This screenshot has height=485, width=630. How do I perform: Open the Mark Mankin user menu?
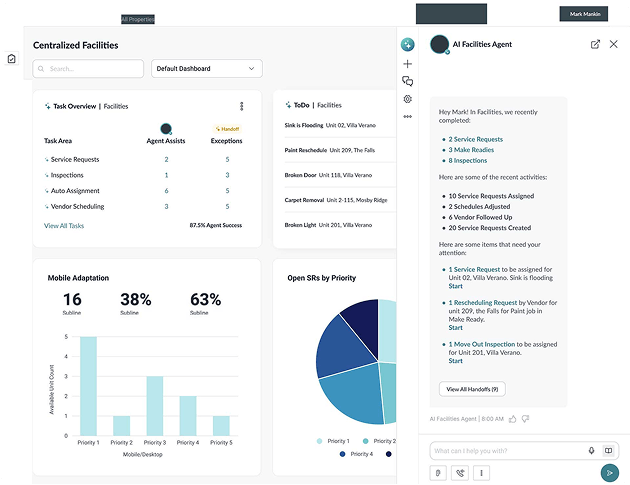point(583,14)
